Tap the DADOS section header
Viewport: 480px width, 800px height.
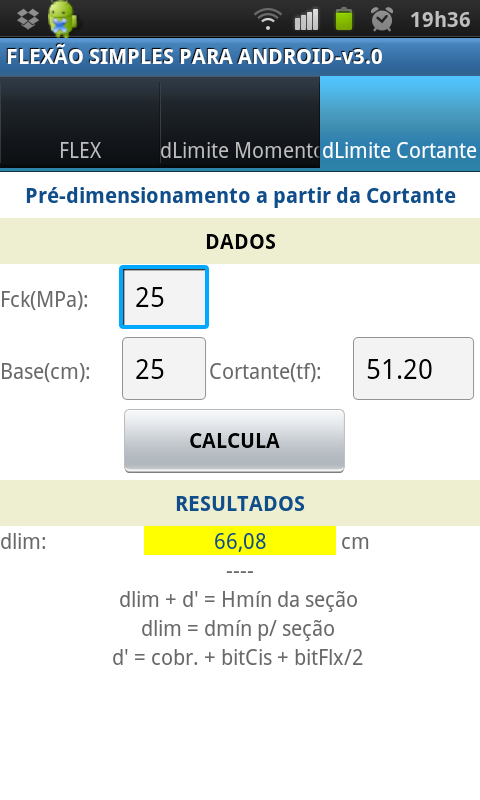click(240, 241)
